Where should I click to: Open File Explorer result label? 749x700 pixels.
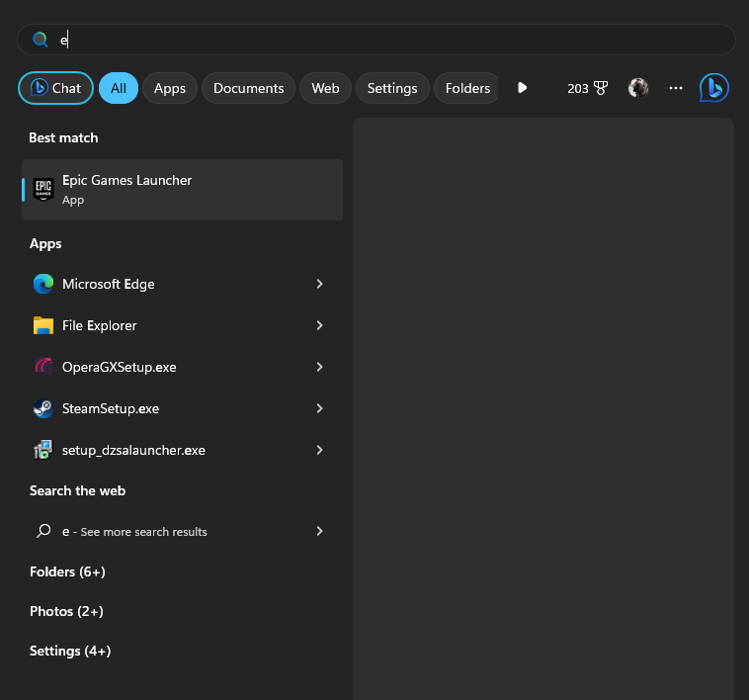(100, 325)
